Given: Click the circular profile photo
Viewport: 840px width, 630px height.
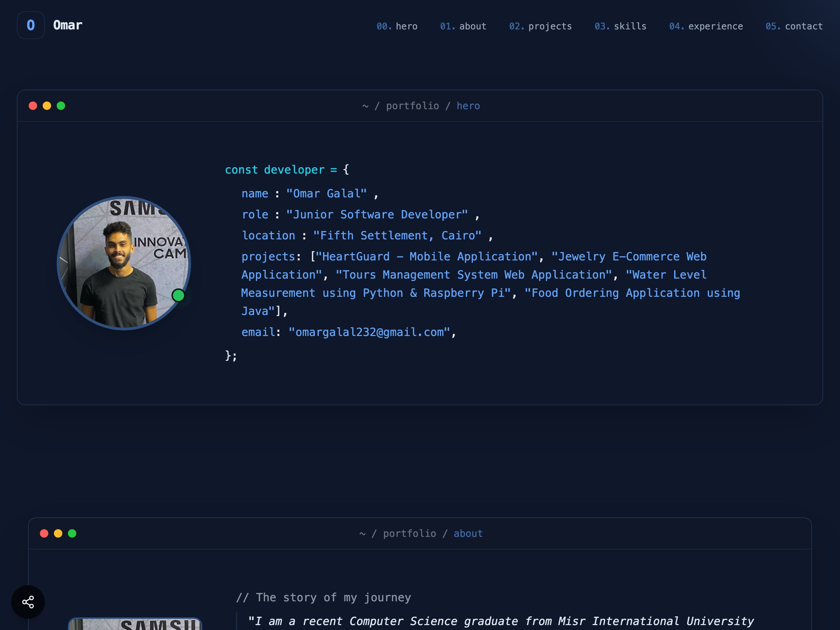Looking at the screenshot, I should (124, 263).
